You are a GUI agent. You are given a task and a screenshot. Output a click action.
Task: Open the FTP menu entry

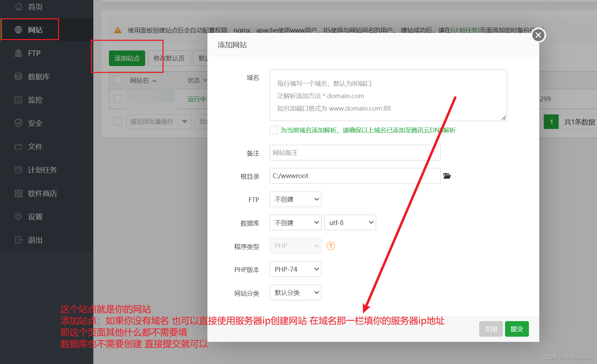(34, 53)
